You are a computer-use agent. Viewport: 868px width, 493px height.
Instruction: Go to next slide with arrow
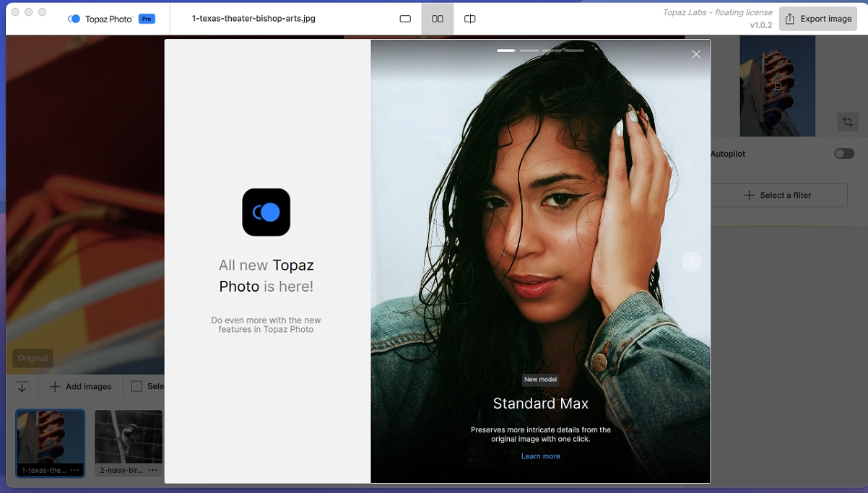pos(691,261)
